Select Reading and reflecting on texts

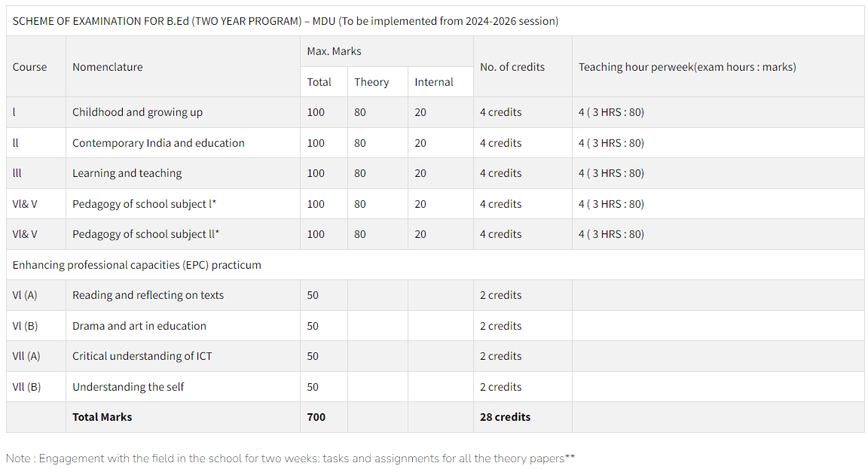pyautogui.click(x=148, y=295)
